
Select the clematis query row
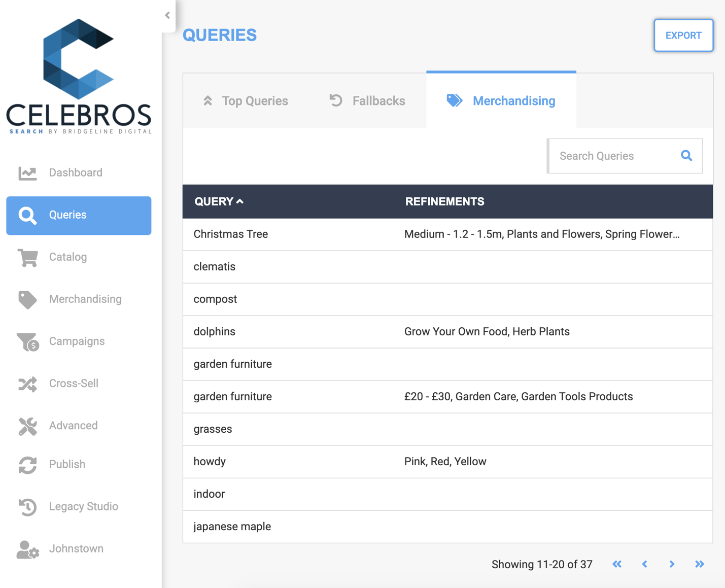coord(447,267)
